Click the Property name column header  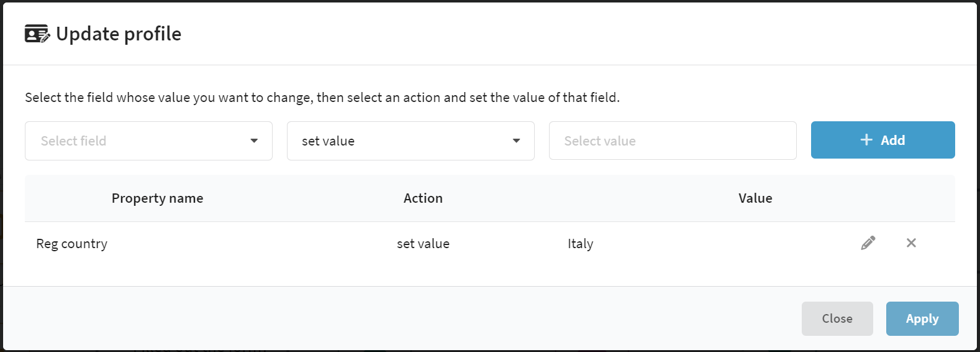(157, 198)
